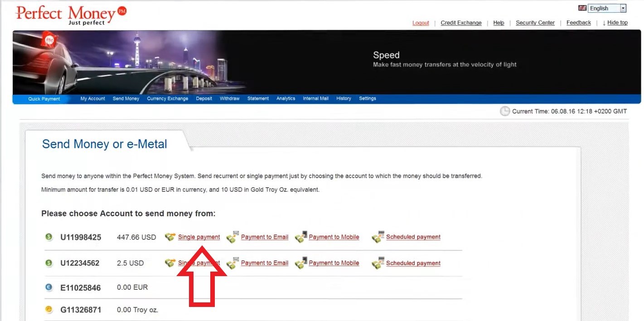644x321 pixels.
Task: Click the 2.5 USD balance
Action: pyautogui.click(x=131, y=263)
